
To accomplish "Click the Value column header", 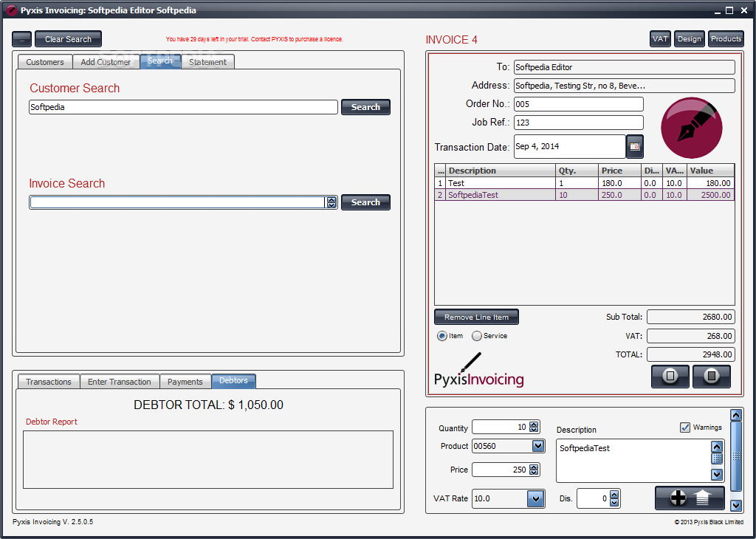I will tap(711, 171).
